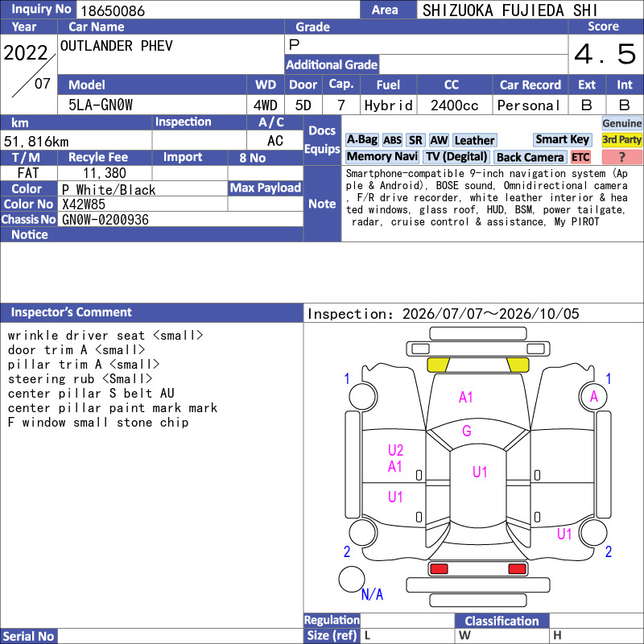Click the pink question mark badge

point(621,157)
